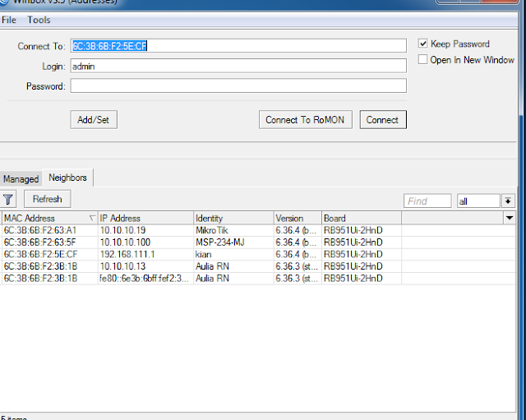The height and width of the screenshot is (420, 526).
Task: Select IP address 192.168.111.1
Action: [x=127, y=254]
